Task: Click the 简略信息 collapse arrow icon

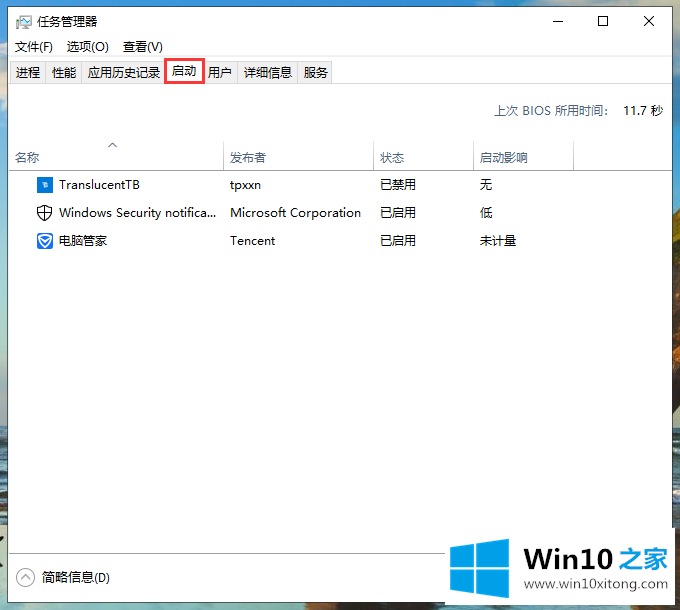Action: (24, 577)
